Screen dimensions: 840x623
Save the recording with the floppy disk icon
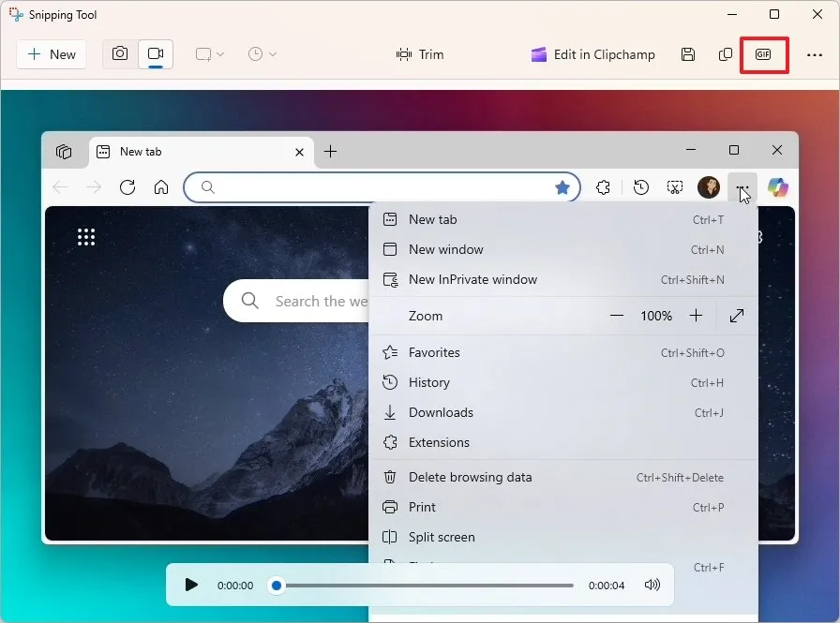(688, 54)
